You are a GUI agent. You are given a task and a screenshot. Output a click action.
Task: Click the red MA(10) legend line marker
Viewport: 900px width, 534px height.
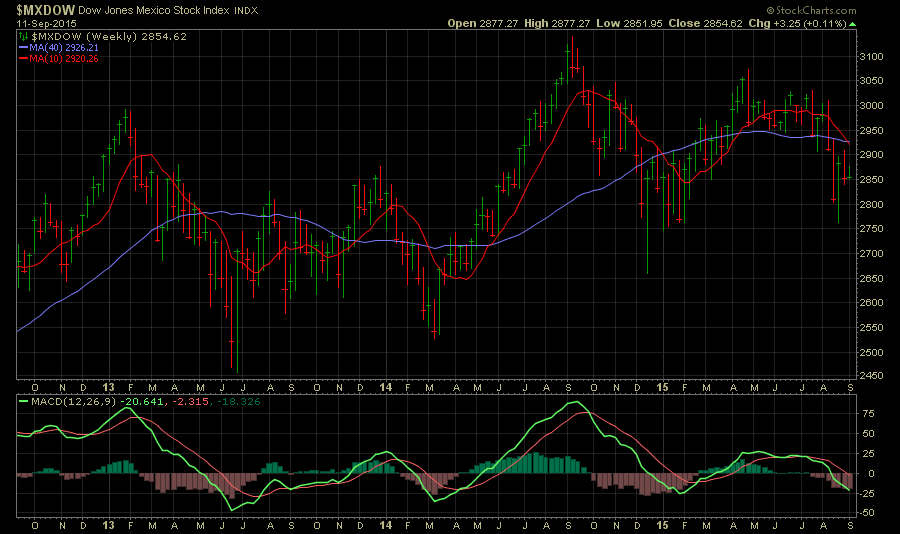pyautogui.click(x=23, y=56)
